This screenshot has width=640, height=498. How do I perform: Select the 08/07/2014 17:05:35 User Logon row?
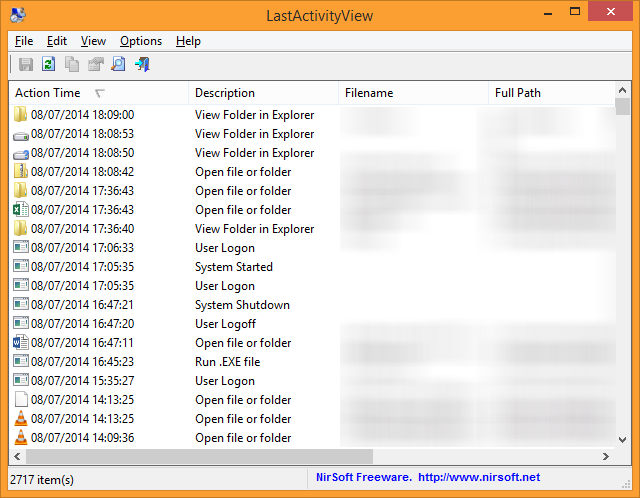(312, 286)
